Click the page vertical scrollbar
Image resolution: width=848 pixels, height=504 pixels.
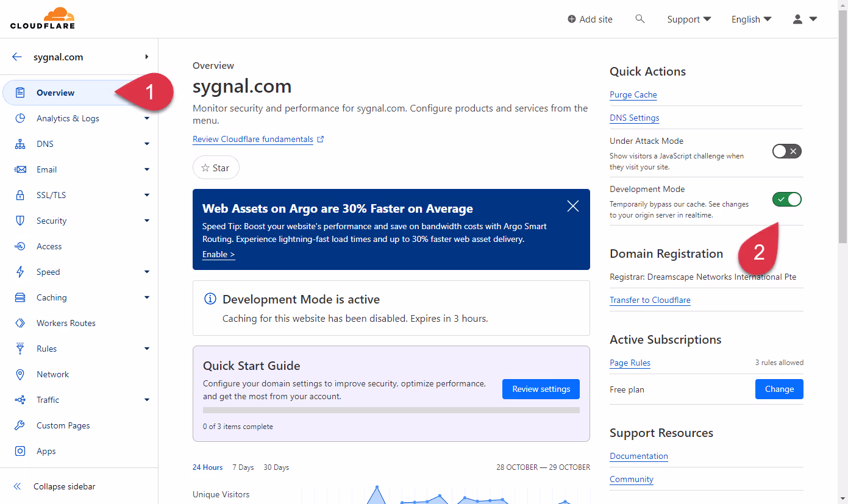pyautogui.click(x=843, y=128)
